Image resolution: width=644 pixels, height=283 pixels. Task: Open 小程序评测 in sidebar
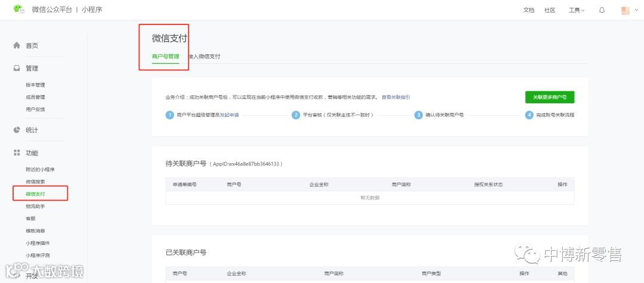coord(38,256)
